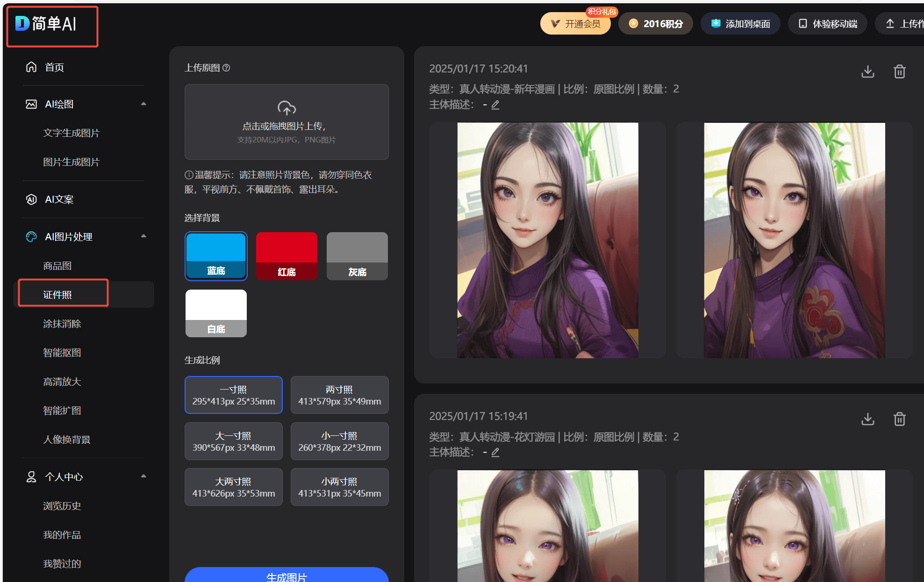
Task: Open the 智能抠图 menu item
Action: coord(62,353)
